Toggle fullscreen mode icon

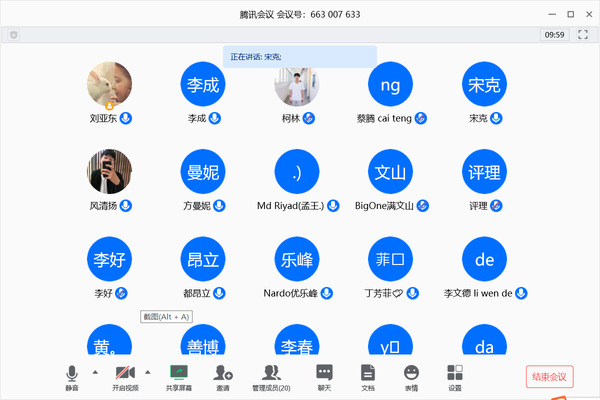pyautogui.click(x=582, y=35)
